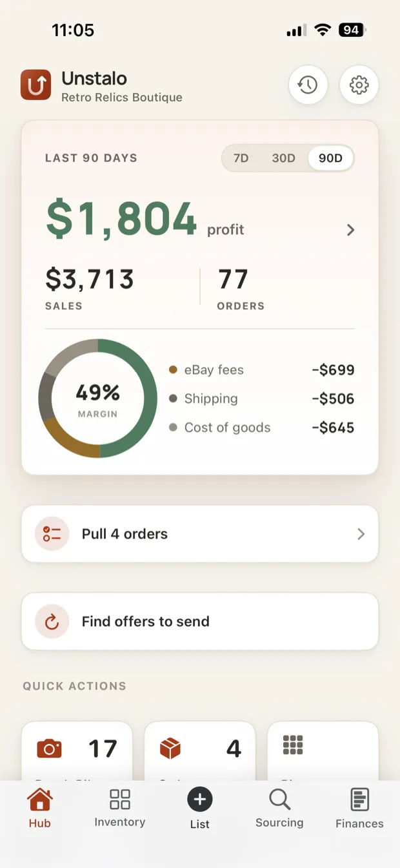Select the 7D time range

(x=241, y=158)
